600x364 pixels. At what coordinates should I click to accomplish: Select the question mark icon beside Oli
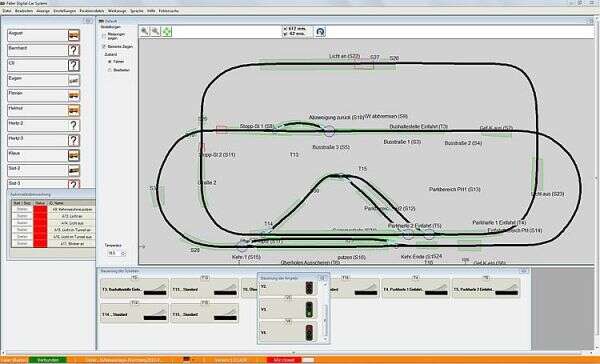coord(74,65)
